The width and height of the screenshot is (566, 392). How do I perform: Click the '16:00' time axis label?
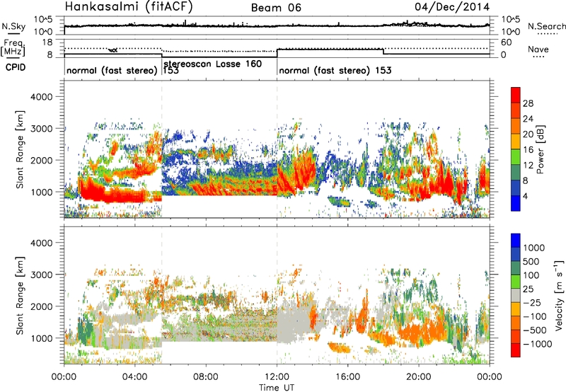click(x=347, y=377)
